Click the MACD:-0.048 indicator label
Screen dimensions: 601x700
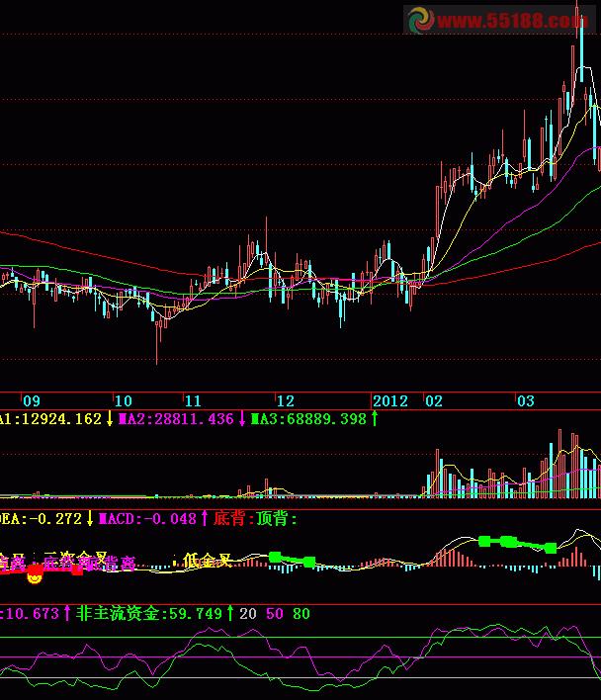(147, 518)
